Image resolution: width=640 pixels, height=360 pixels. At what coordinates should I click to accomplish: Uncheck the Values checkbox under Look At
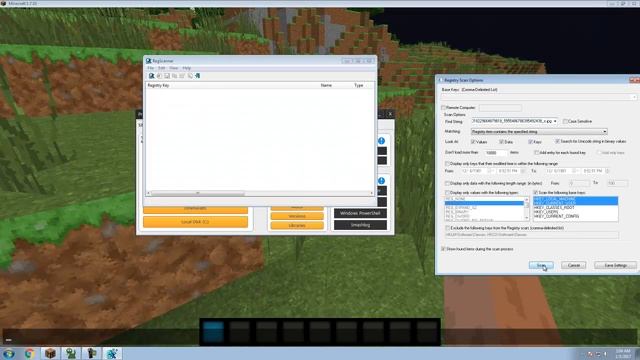coord(473,142)
